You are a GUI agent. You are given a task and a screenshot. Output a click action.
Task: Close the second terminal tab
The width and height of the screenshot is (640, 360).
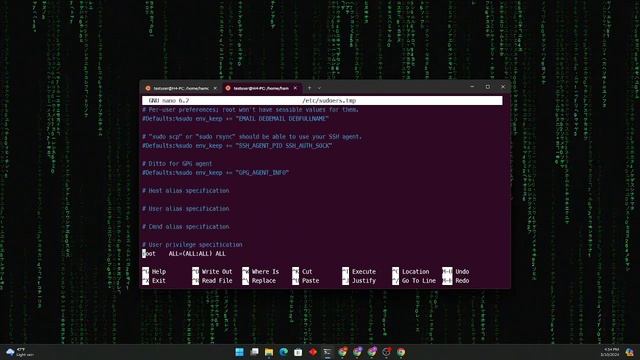(x=295, y=88)
